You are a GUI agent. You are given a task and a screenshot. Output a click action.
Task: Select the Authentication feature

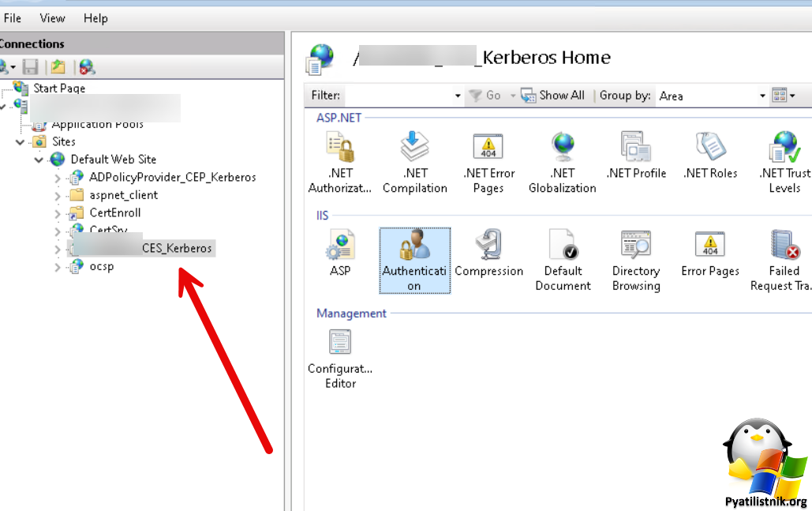point(414,260)
